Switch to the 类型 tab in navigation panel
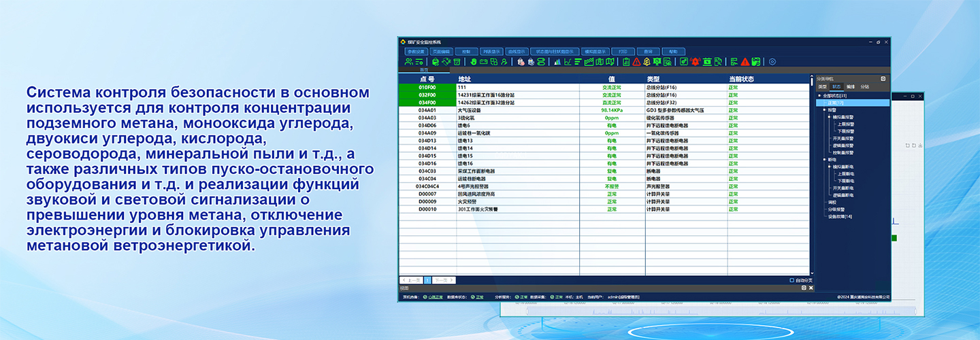 click(x=822, y=87)
